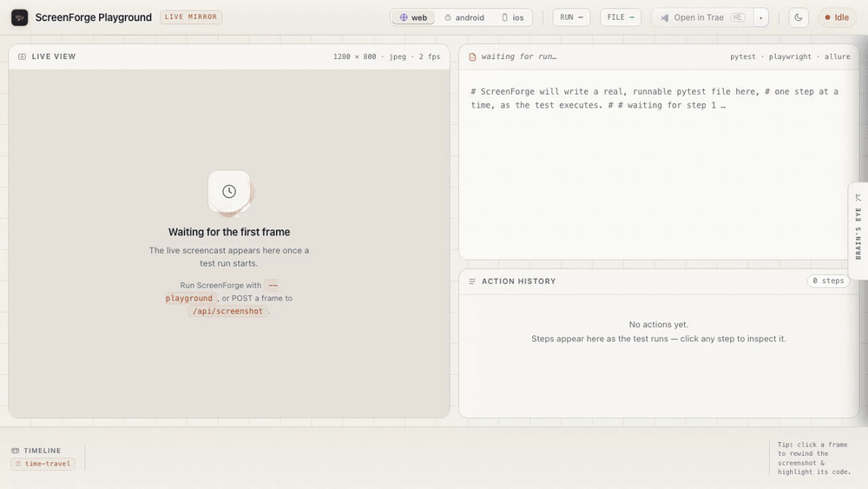Viewport: 868px width, 489px height.
Task: Click "Waiting for the first frame" heading
Action: pos(229,232)
